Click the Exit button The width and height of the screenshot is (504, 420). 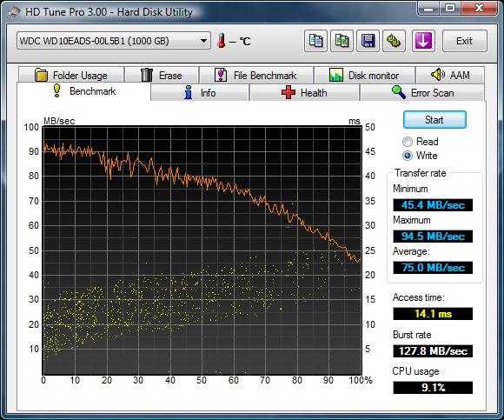pos(465,41)
